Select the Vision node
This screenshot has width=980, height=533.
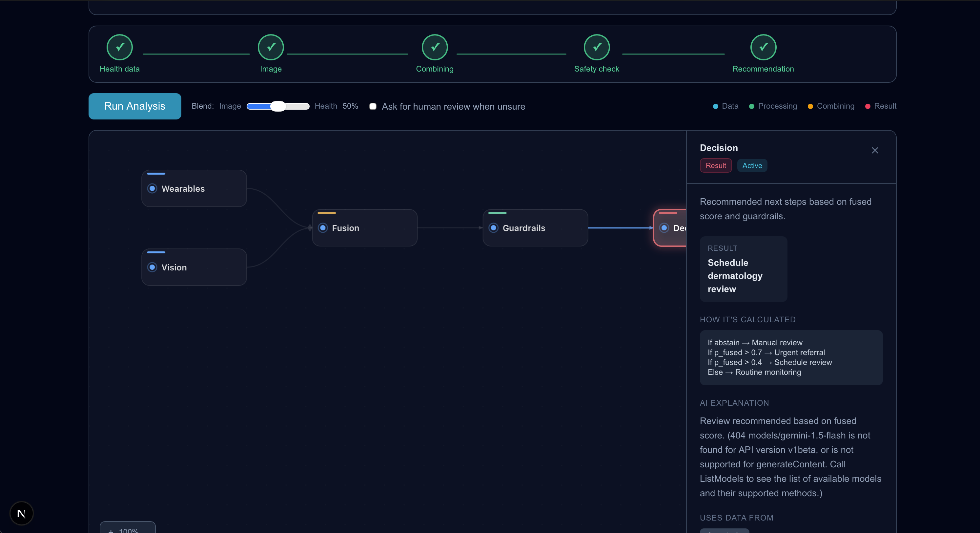[194, 267]
